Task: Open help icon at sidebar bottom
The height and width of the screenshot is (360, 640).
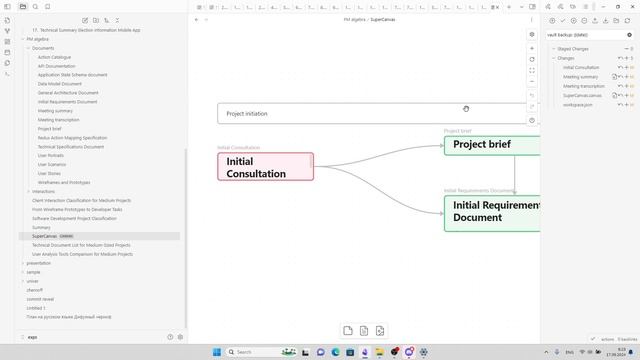Action: click(170, 337)
